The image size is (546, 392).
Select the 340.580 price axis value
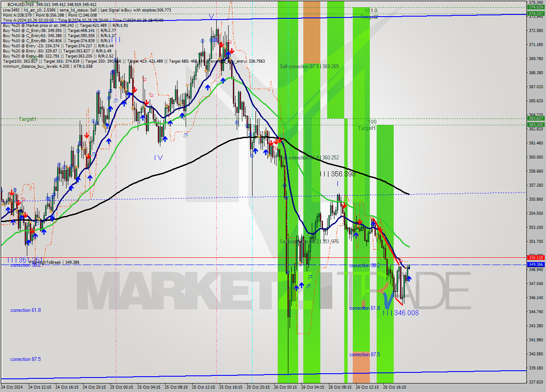pos(536,354)
